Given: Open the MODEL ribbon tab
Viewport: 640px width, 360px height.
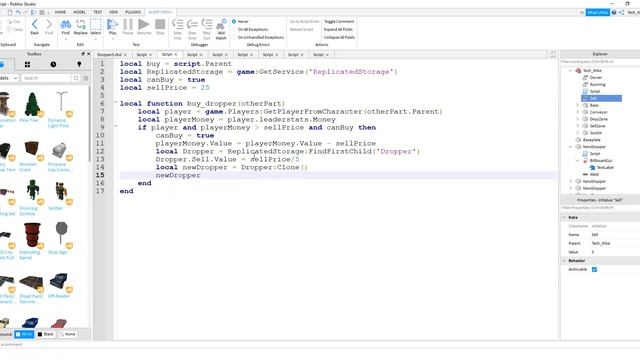Looking at the screenshot, I should click(x=79, y=12).
